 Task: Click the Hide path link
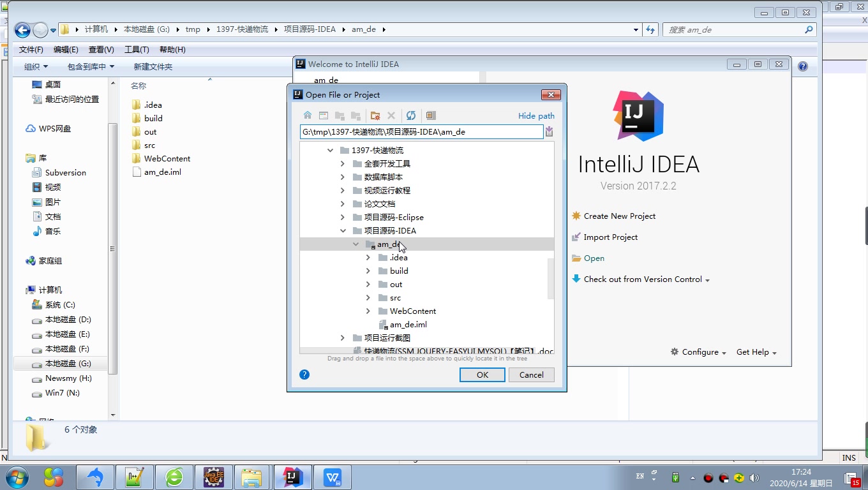coord(536,115)
